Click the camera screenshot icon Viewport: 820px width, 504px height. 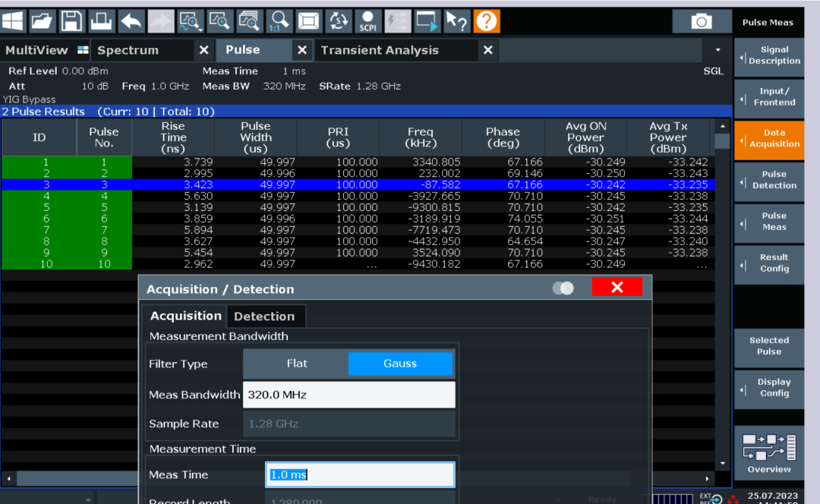(702, 21)
